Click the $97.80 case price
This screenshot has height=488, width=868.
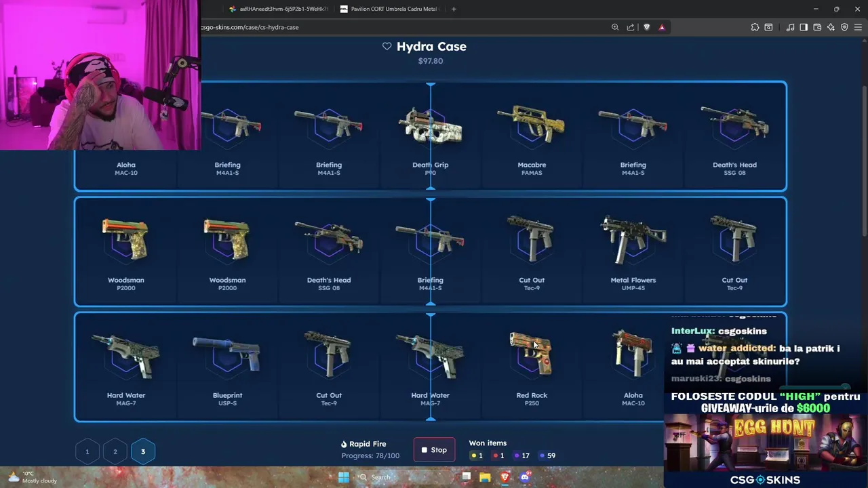(x=431, y=61)
